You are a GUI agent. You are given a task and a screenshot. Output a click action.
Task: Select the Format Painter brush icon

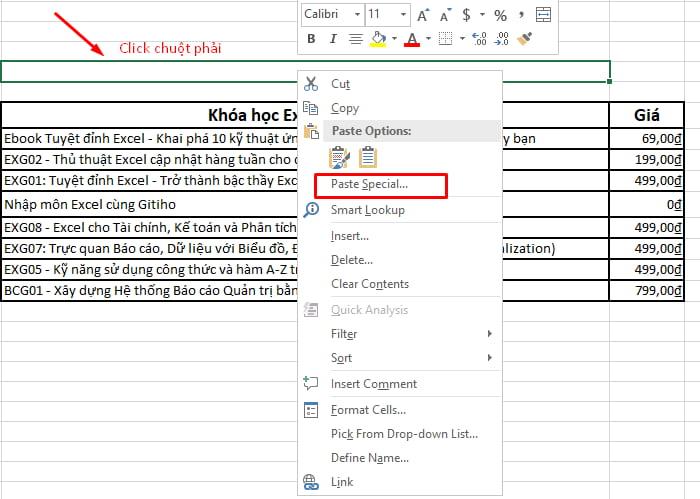point(525,39)
